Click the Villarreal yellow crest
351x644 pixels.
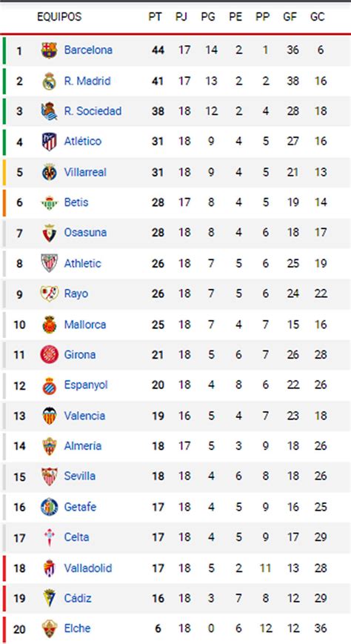[x=50, y=172]
